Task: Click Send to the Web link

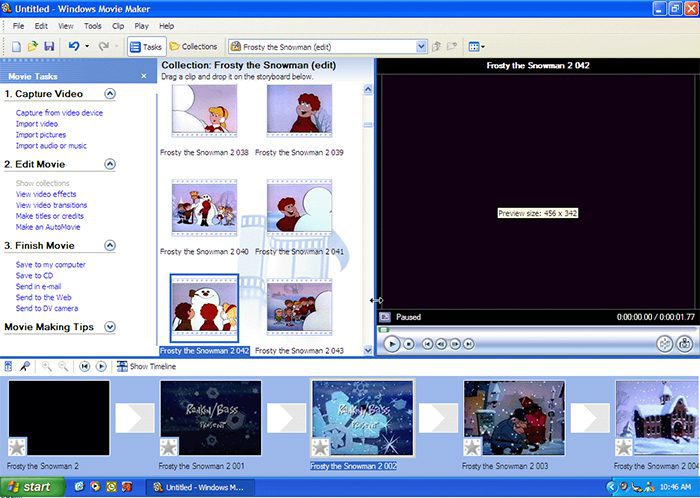Action: tap(43, 297)
